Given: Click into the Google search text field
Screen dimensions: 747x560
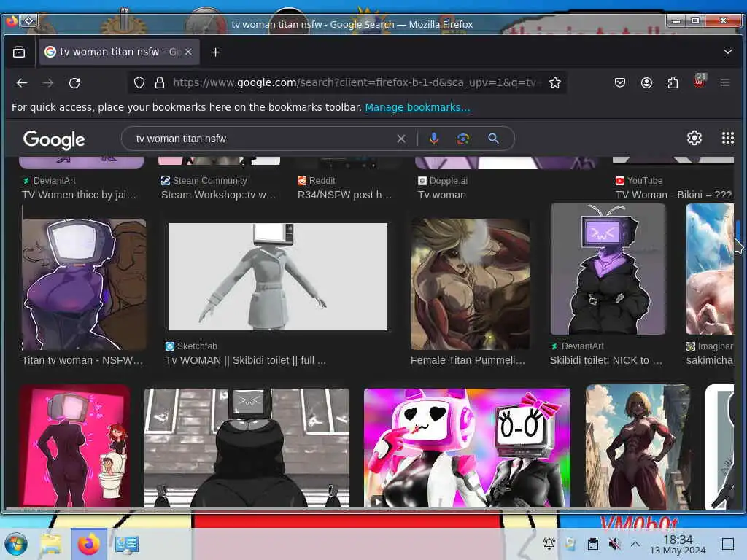Looking at the screenshot, I should (262, 139).
